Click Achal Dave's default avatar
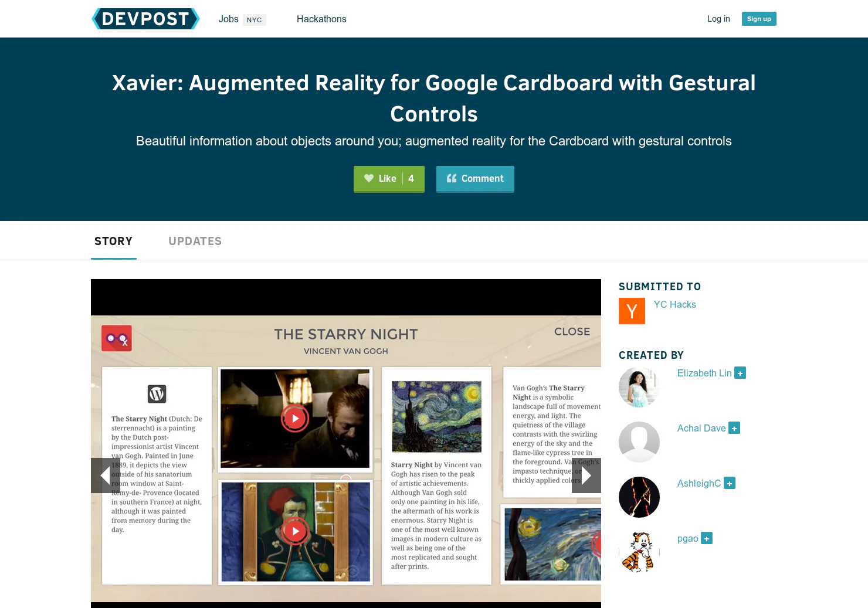 [639, 442]
